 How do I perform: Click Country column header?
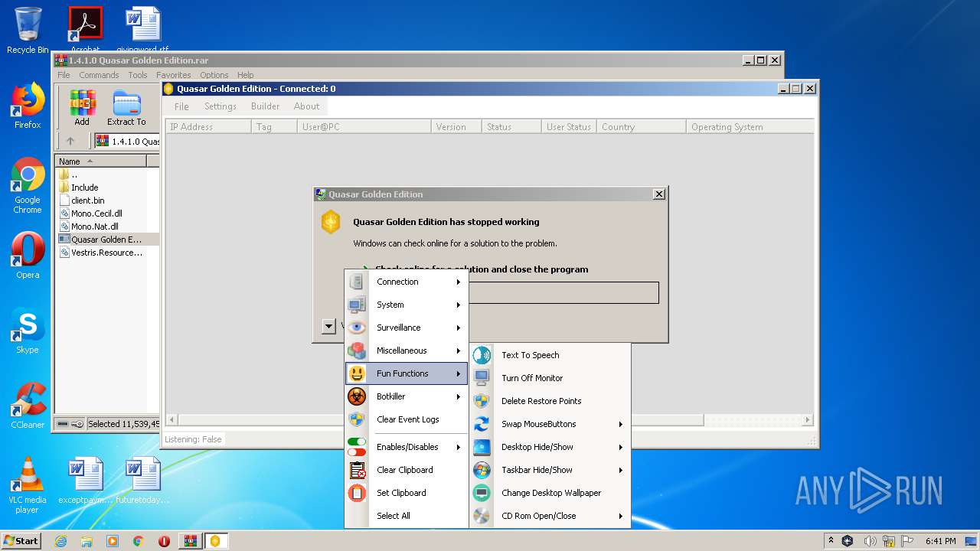click(641, 127)
